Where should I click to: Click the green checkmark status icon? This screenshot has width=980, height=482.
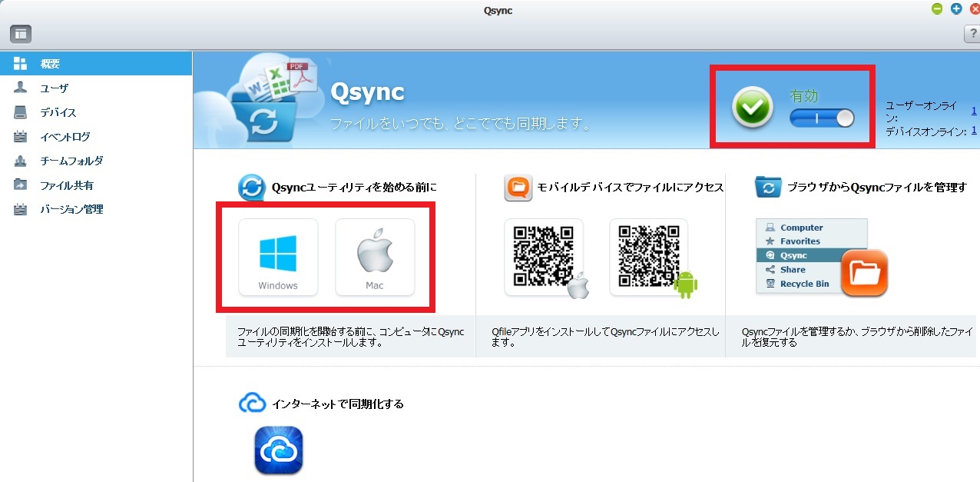[x=753, y=108]
